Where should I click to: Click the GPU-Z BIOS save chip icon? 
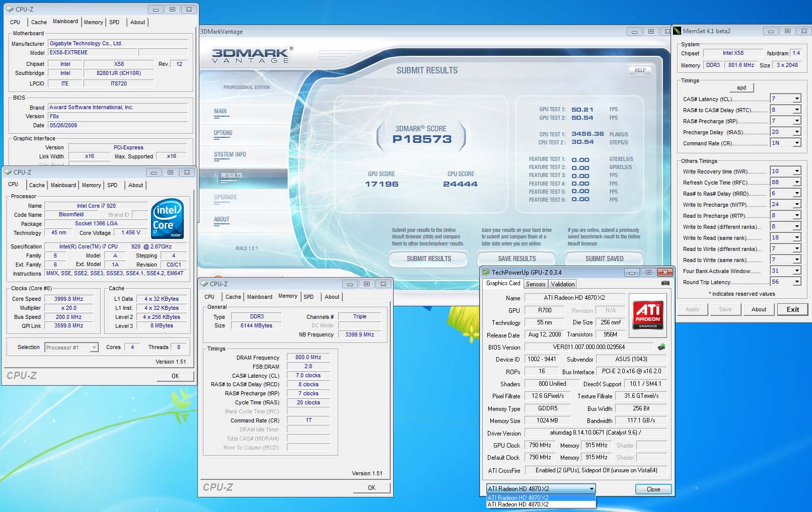[661, 347]
